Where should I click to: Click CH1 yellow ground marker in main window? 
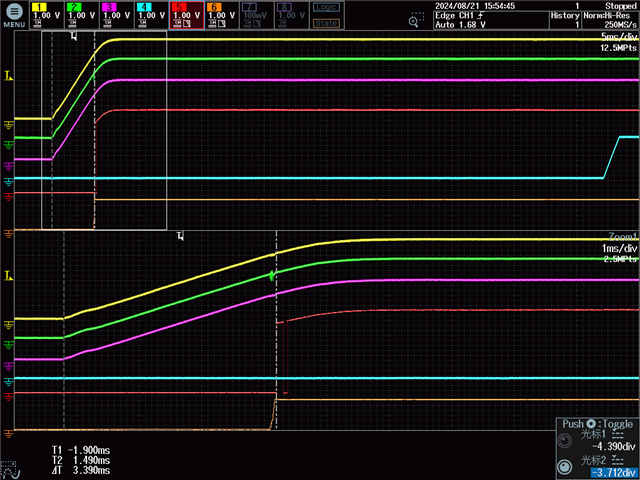[8, 125]
